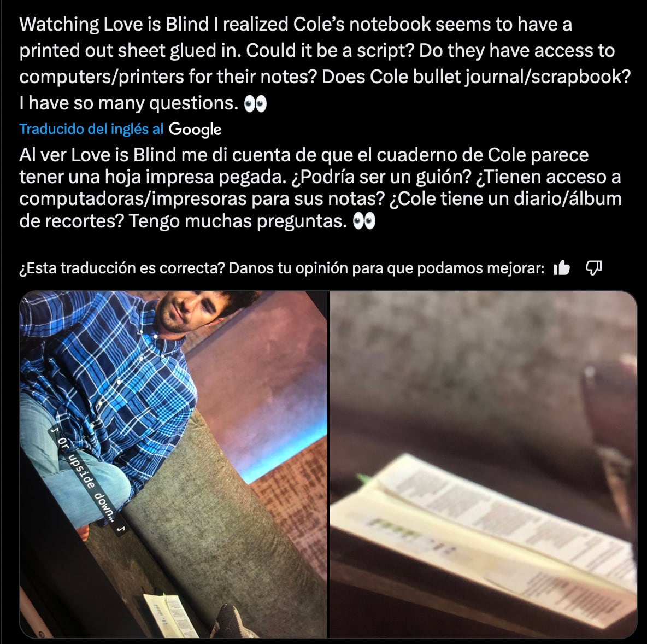Click the original English tweet text
This screenshot has height=644, width=647.
325,63
